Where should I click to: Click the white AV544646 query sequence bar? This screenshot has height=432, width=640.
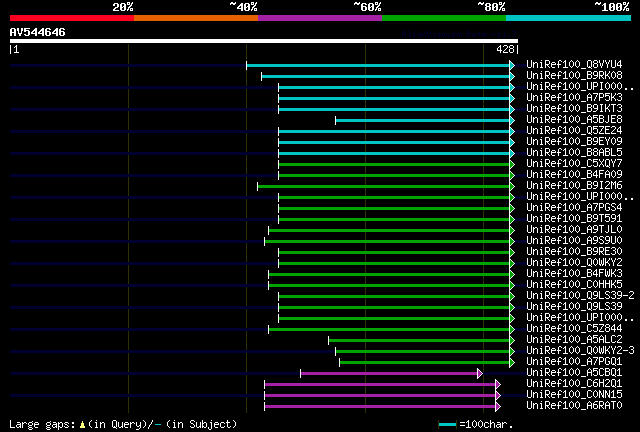pyautogui.click(x=264, y=41)
